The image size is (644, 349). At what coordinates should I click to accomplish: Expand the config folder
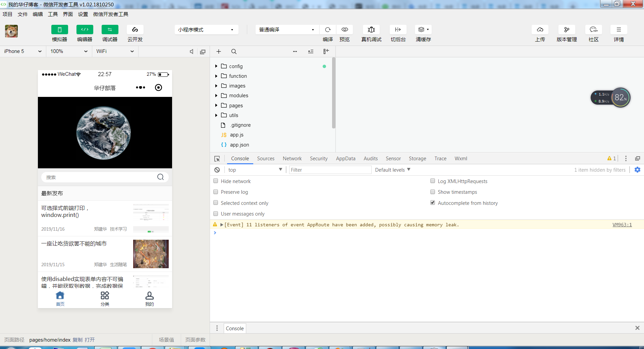click(216, 66)
